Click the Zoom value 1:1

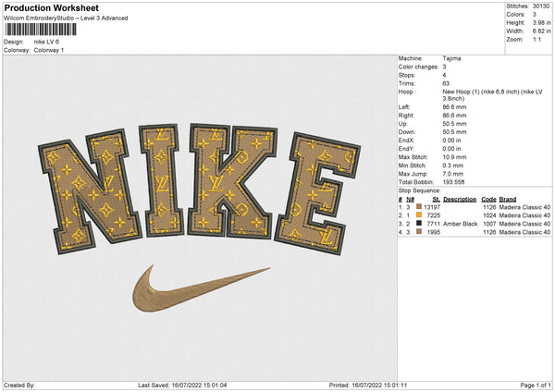536,39
